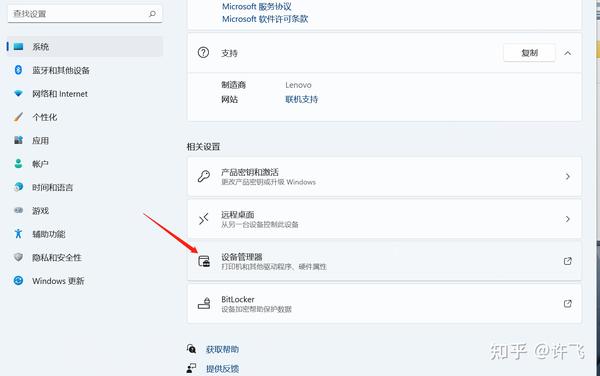Go to 个性化 settings
This screenshot has width=600, height=376.
[85, 117]
